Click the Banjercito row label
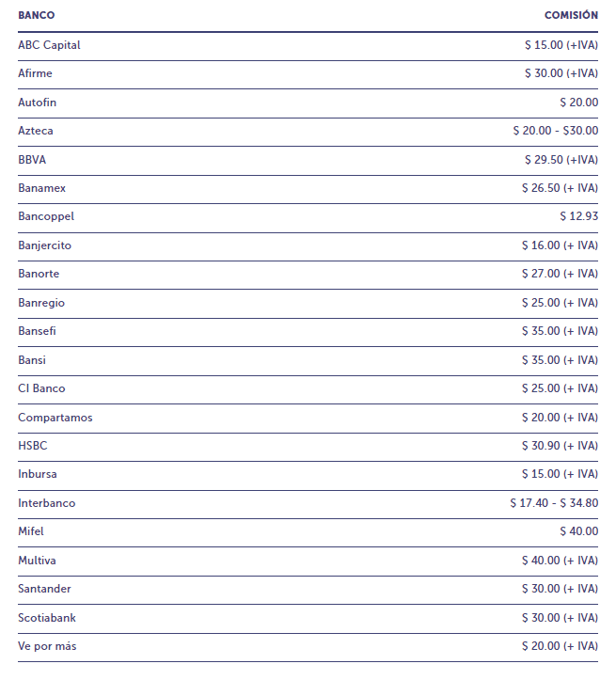The width and height of the screenshot is (616, 680). click(x=44, y=245)
